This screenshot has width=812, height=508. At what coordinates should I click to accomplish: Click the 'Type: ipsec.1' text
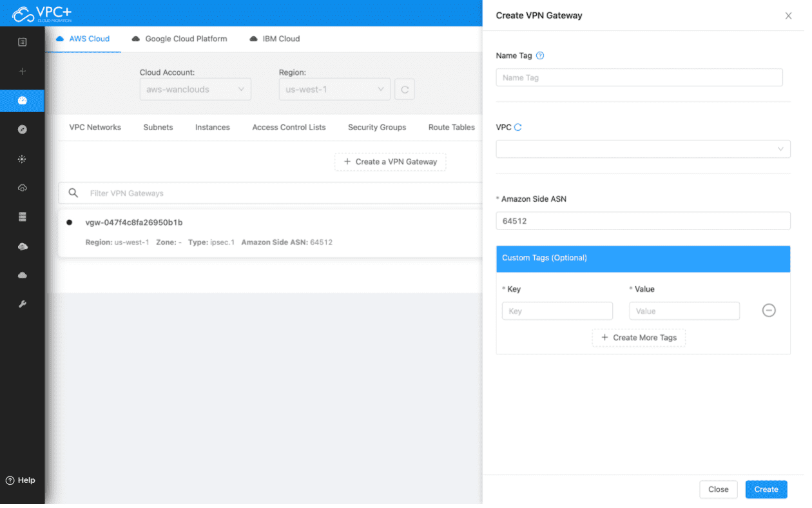212,242
